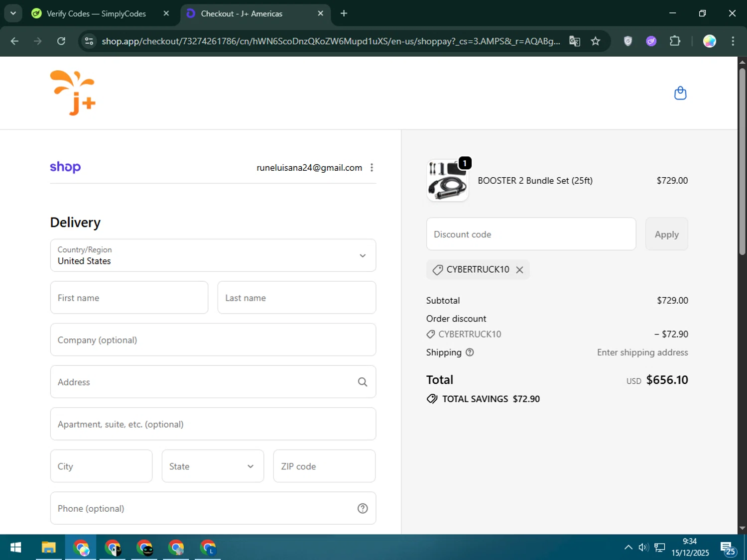Viewport: 747px width, 560px height.
Task: Click the Total amount $656.10
Action: [x=667, y=380]
